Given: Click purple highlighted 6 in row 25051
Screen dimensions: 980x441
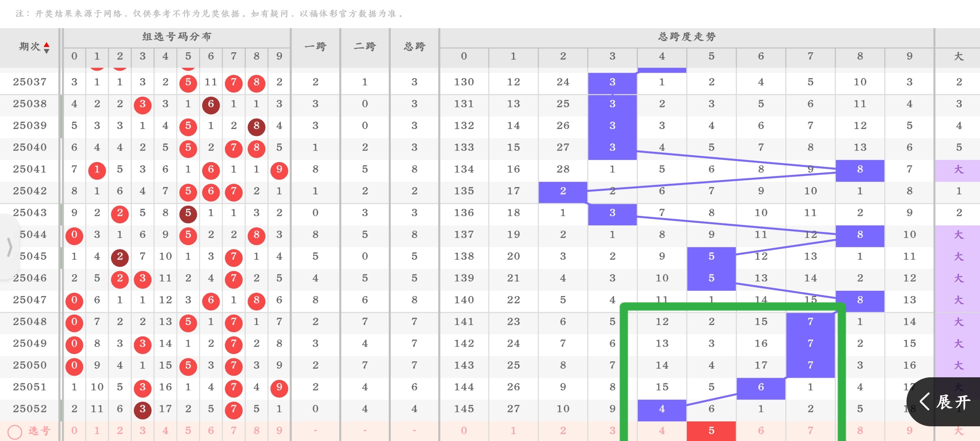Looking at the screenshot, I should pyautogui.click(x=761, y=388).
